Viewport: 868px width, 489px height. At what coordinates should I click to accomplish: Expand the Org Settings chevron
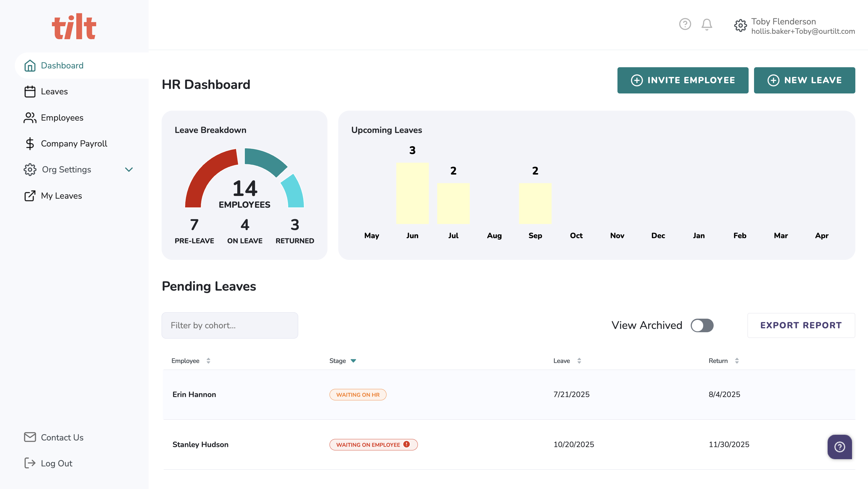[x=129, y=169]
